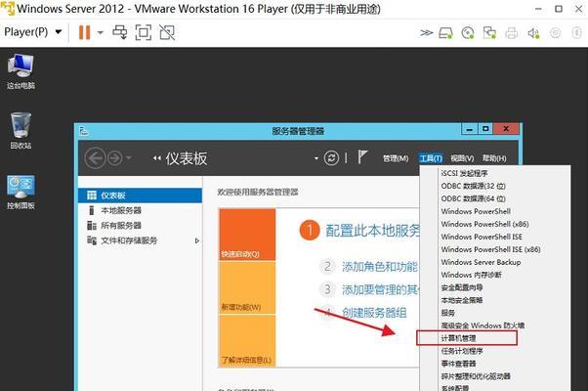
Task: Open the power options arrow beside pause
Action: [101, 32]
